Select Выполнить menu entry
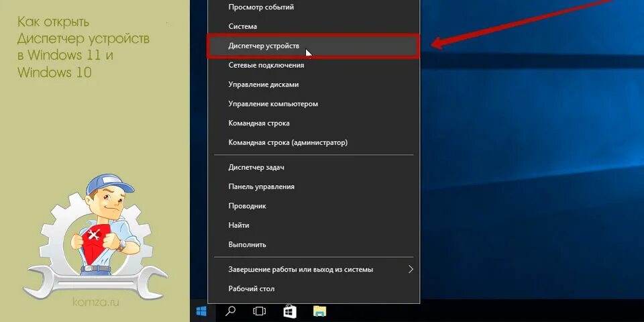644x322 pixels. point(314,244)
